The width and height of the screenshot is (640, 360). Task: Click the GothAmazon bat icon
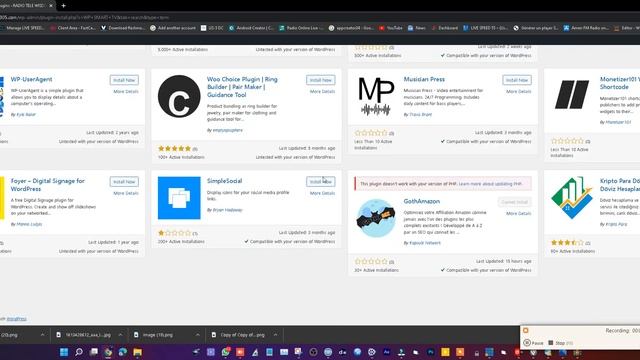point(376,218)
